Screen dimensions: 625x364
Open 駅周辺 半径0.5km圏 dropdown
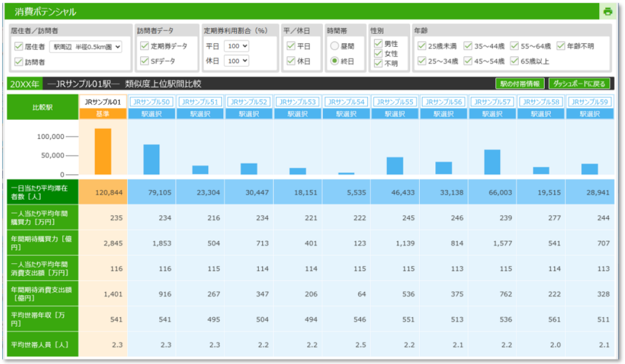(86, 47)
